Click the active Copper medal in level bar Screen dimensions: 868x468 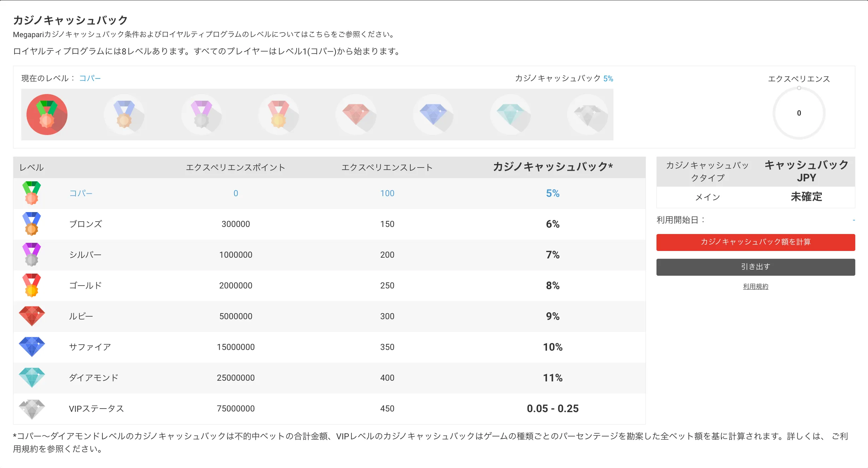pyautogui.click(x=47, y=115)
